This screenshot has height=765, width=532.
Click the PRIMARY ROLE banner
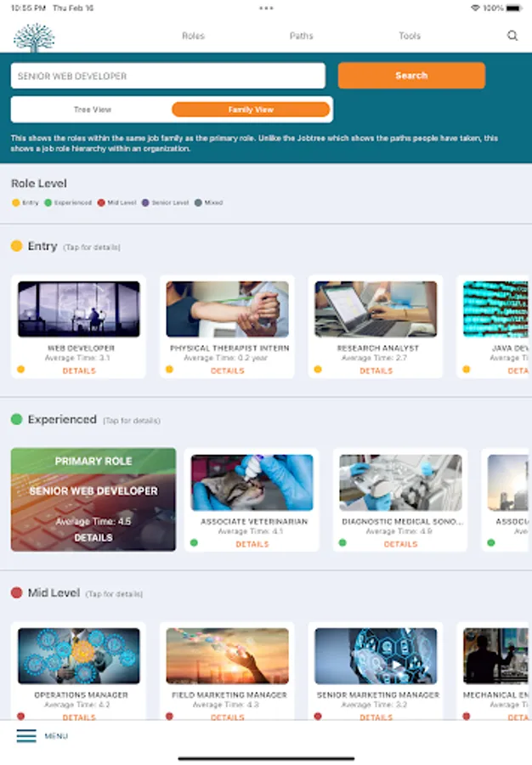click(93, 461)
